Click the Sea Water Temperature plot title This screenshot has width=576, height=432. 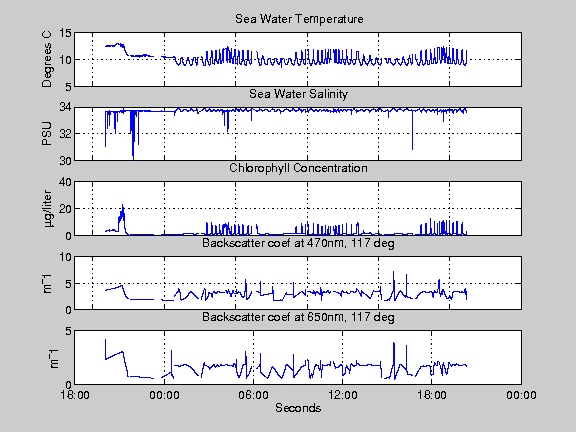299,19
